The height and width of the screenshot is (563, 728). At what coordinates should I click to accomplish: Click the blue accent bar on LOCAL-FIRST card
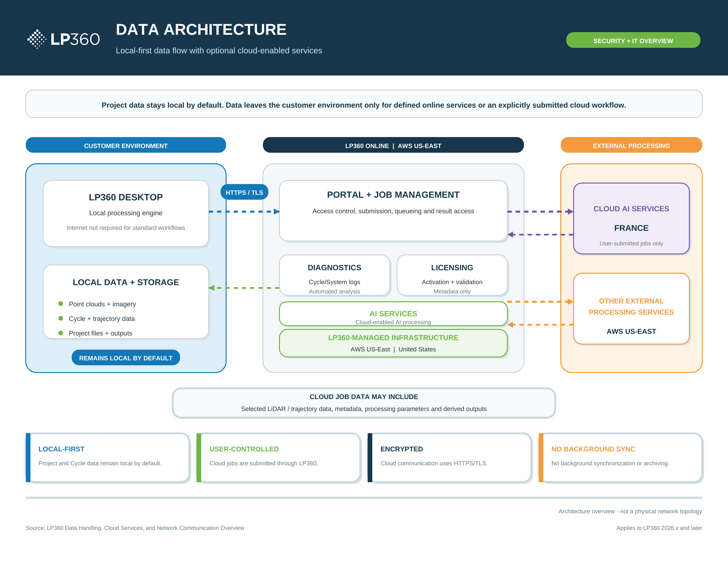pyautogui.click(x=28, y=458)
